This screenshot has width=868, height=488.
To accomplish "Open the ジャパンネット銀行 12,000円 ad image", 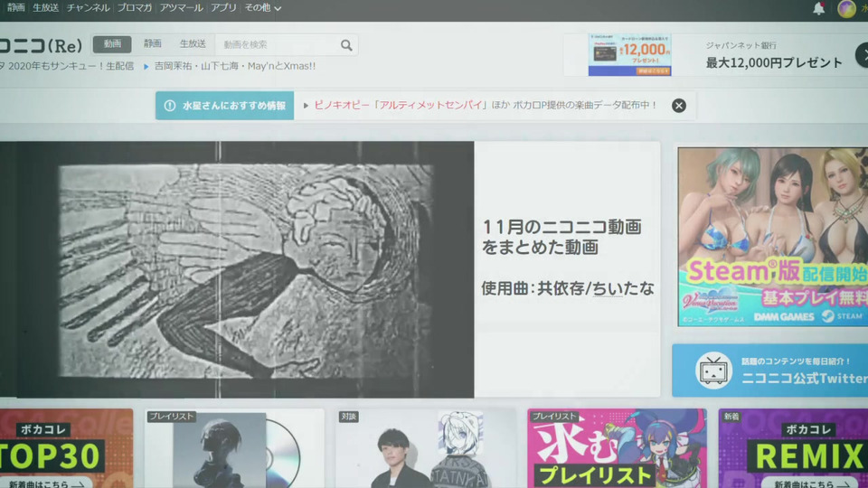I will point(630,55).
